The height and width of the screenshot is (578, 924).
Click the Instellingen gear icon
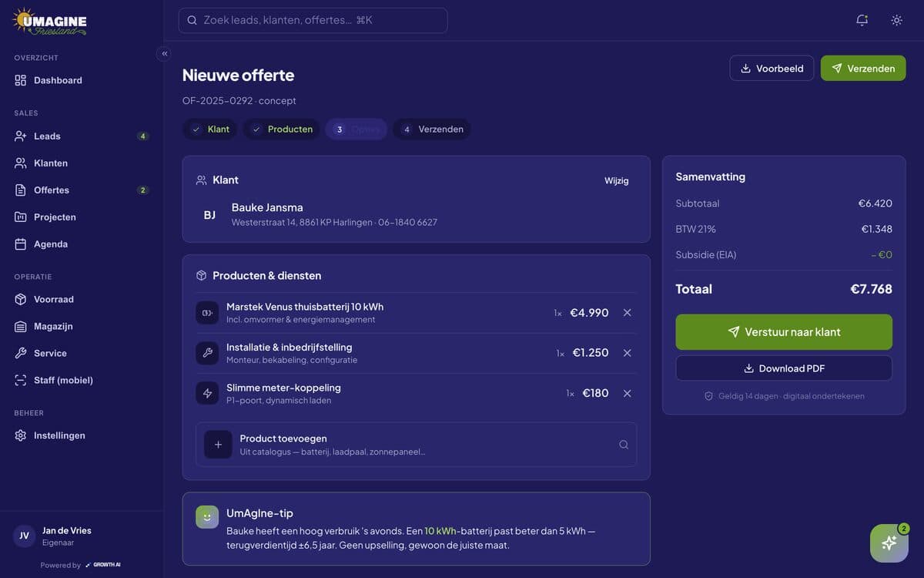(x=21, y=435)
